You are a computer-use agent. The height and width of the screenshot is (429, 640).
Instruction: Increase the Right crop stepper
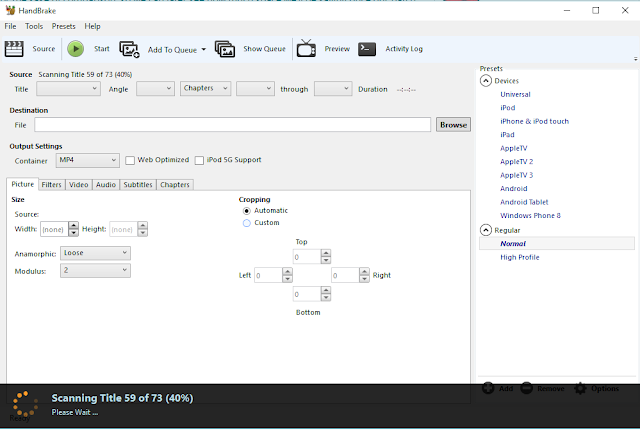(364, 271)
